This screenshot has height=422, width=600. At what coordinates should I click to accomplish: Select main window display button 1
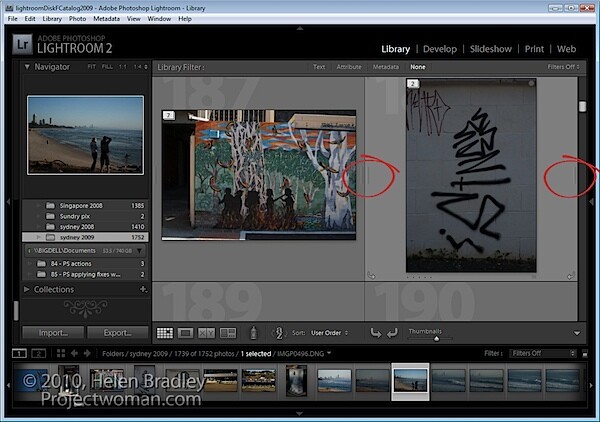pyautogui.click(x=19, y=353)
